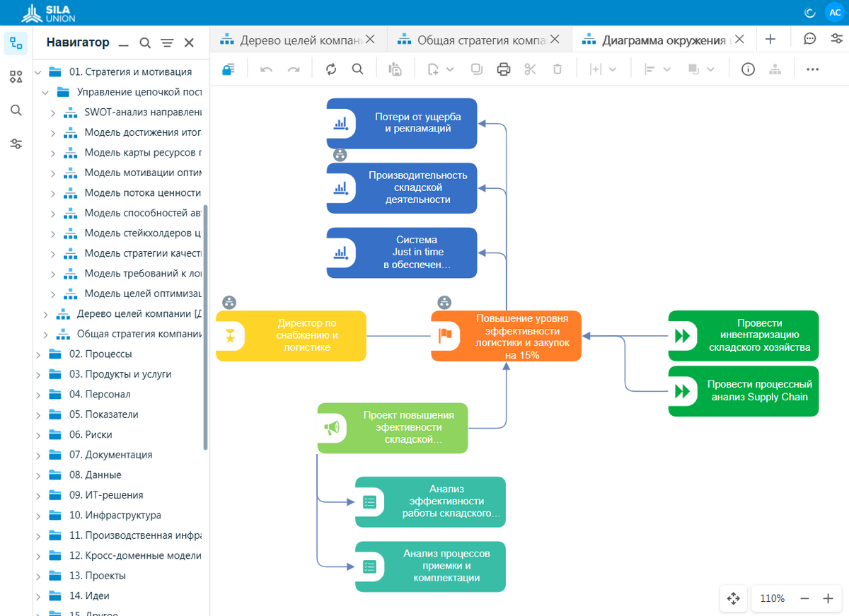Open sliders settings in the left sidebar
The width and height of the screenshot is (849, 616).
coord(16,144)
